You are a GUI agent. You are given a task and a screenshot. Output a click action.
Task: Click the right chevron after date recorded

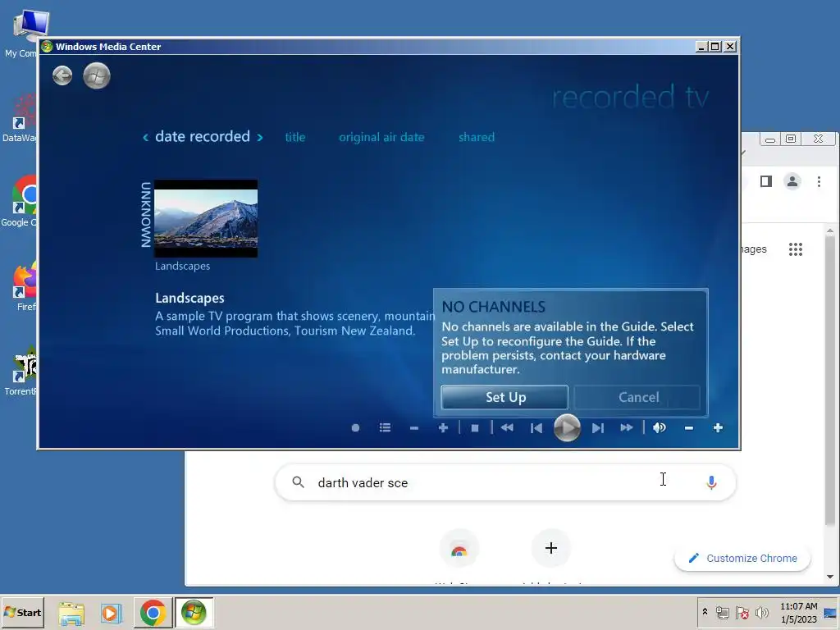click(x=260, y=138)
